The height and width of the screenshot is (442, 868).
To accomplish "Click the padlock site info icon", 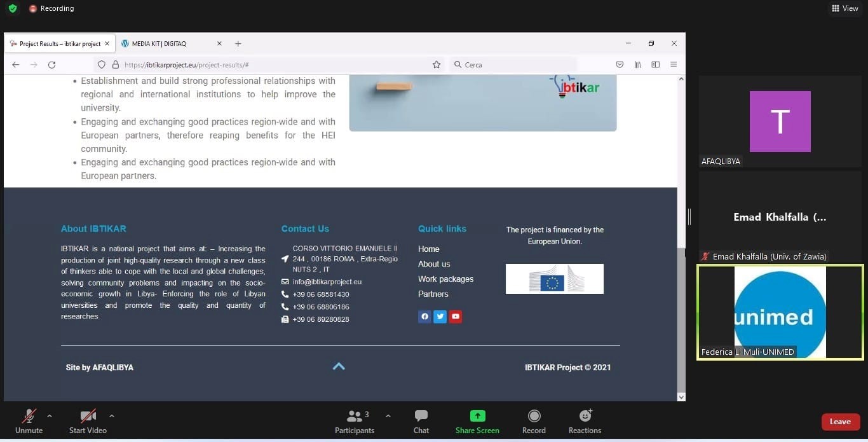I will pos(116,65).
